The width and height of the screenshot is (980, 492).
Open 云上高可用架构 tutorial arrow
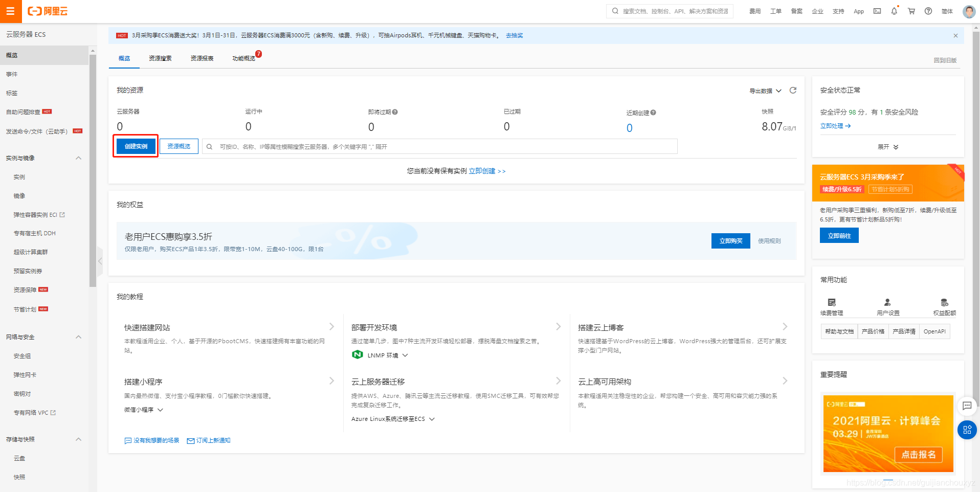tap(785, 381)
